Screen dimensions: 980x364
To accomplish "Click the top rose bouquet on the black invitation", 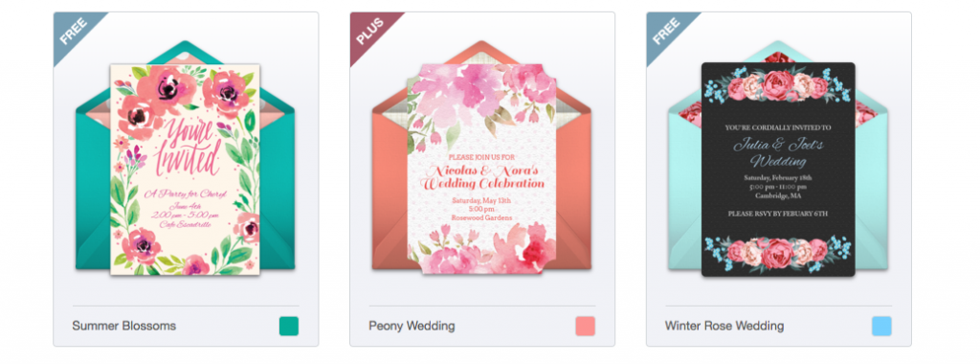I will click(778, 86).
